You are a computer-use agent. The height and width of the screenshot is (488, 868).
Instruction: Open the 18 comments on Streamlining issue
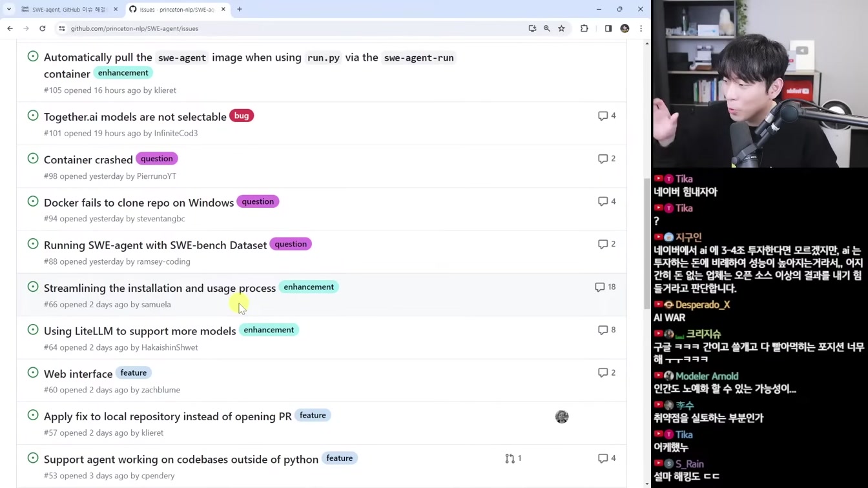(605, 287)
